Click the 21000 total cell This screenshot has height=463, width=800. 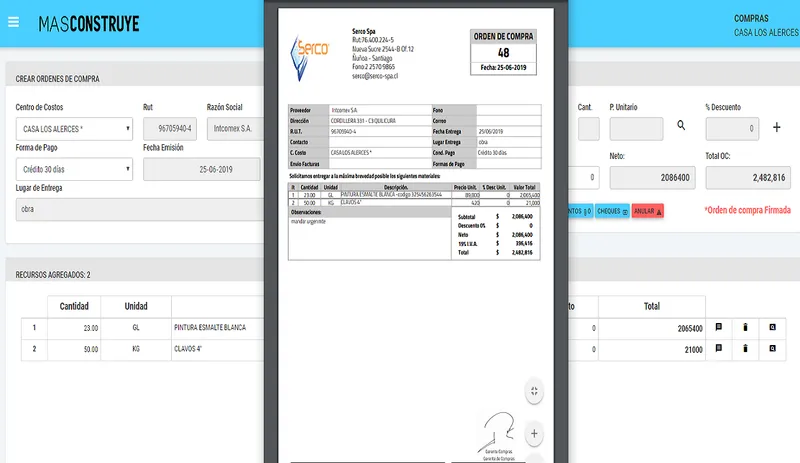652,350
